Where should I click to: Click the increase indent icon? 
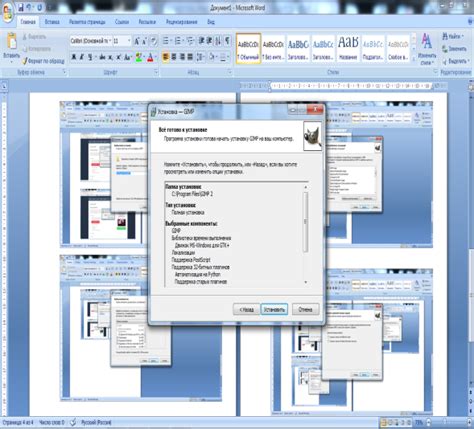tap(209, 41)
